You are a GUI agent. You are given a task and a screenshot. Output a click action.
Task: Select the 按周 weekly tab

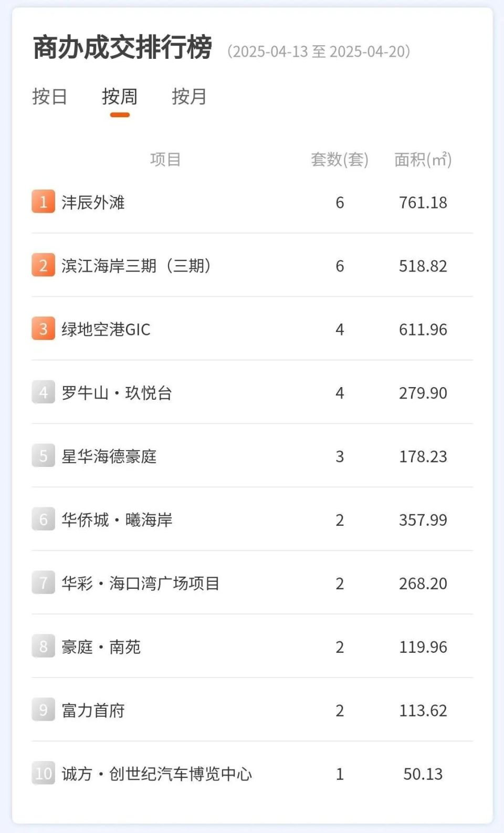tap(120, 97)
